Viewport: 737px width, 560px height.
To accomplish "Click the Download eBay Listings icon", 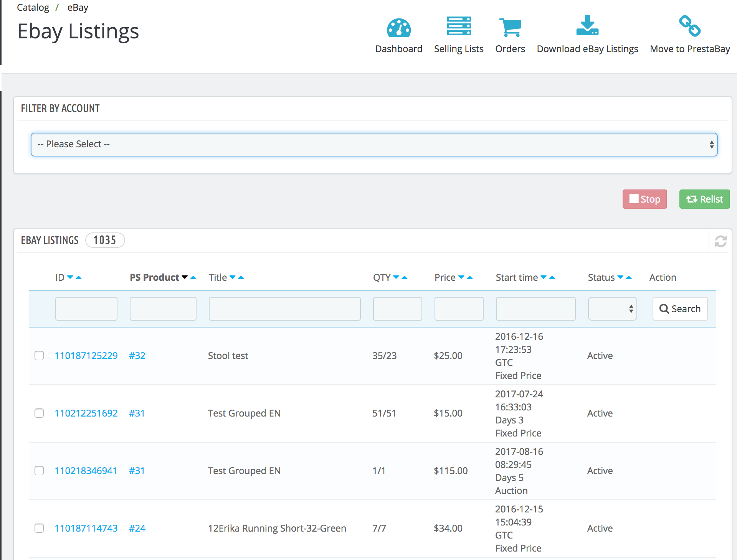I will click(587, 25).
